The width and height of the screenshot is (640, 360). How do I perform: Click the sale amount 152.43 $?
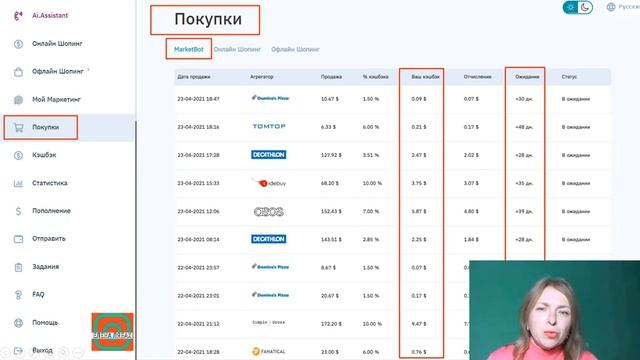[331, 211]
